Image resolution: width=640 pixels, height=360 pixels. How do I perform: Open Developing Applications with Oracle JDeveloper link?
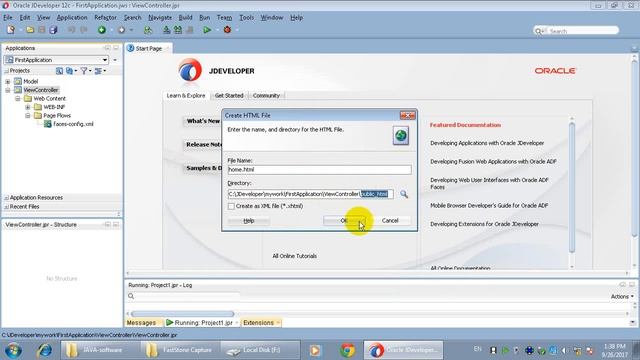click(487, 143)
